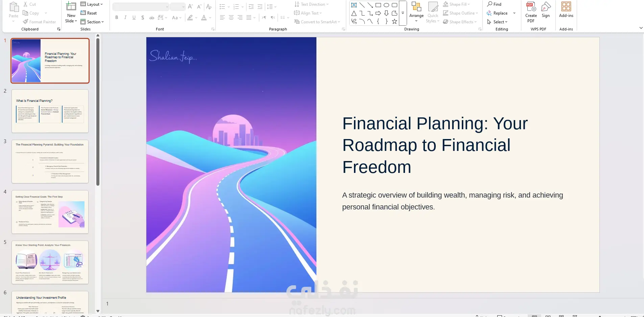The height and width of the screenshot is (317, 644).
Task: Select the Rectangle shape
Action: point(378,5)
